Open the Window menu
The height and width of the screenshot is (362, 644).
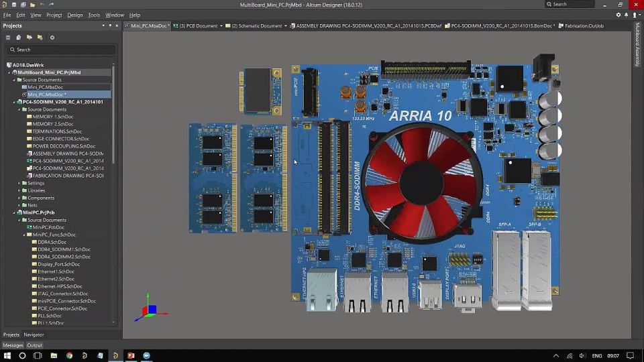[115, 15]
